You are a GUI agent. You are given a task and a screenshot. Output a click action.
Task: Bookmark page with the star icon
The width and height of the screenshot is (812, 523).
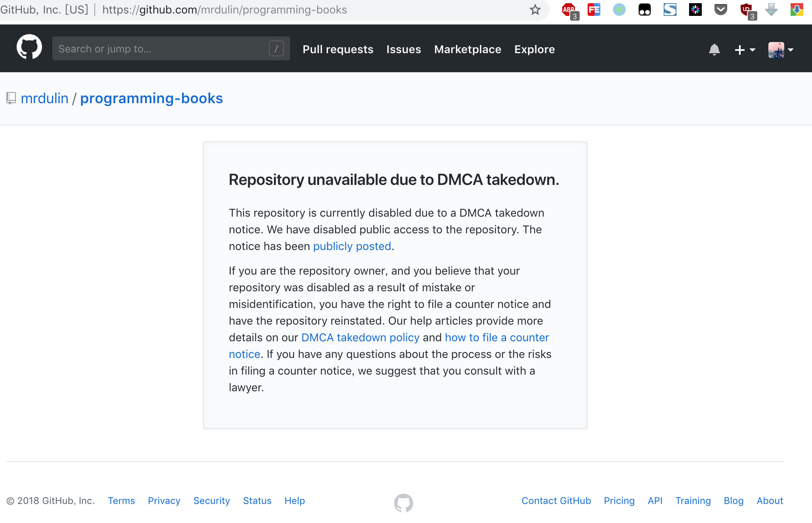(535, 10)
